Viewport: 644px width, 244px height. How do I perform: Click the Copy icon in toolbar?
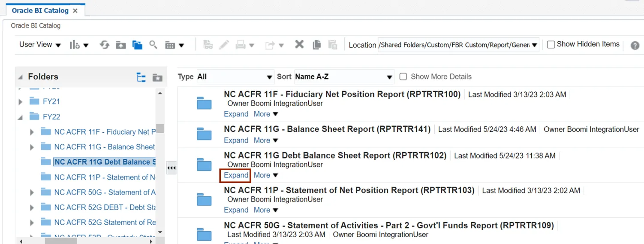coord(317,44)
